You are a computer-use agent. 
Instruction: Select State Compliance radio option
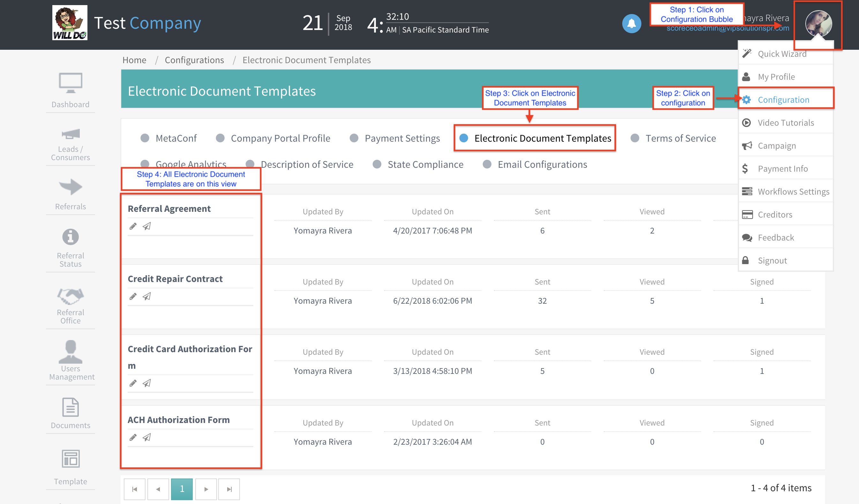pos(377,164)
